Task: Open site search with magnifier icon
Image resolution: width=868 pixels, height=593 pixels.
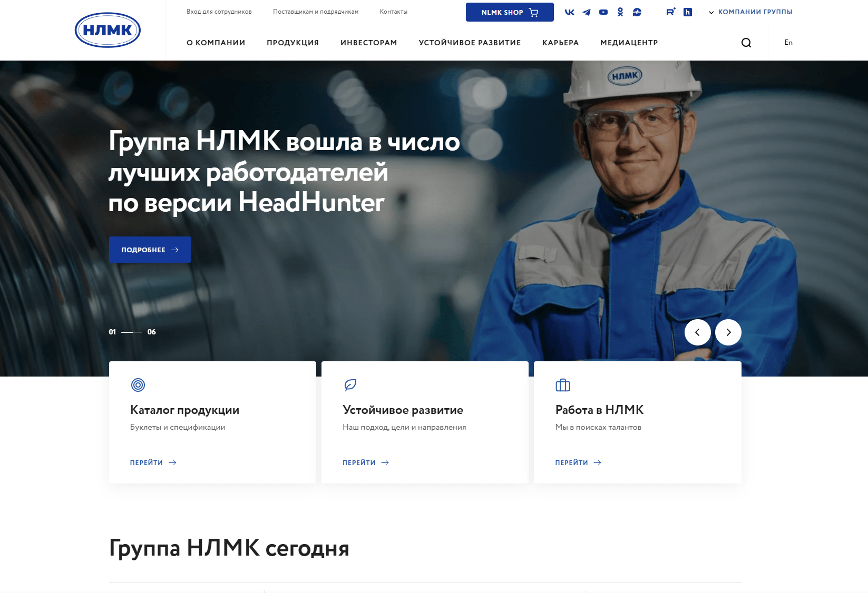Action: [746, 43]
